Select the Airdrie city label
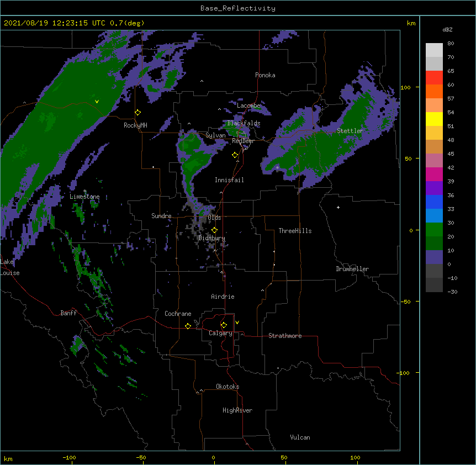The height and width of the screenshot is (465, 476). [223, 297]
